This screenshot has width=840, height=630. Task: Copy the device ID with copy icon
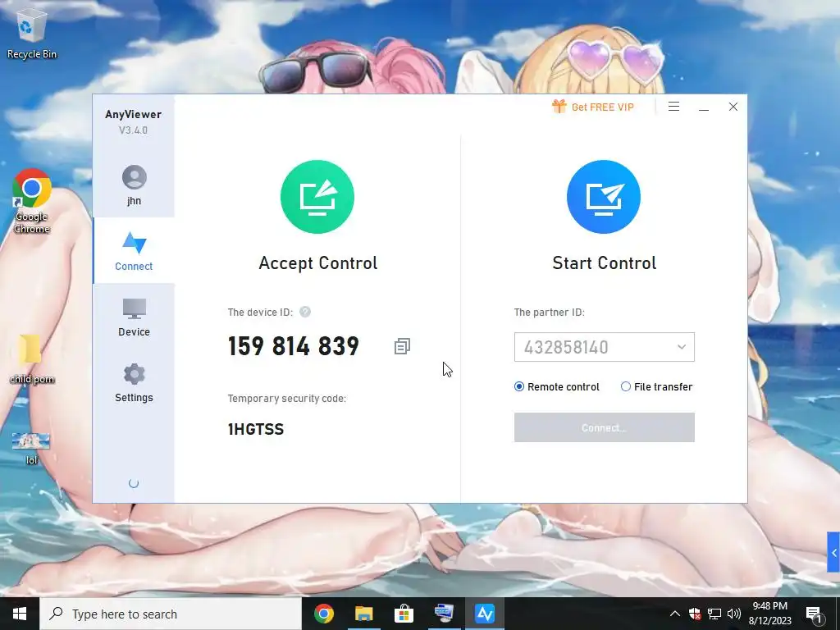click(402, 346)
